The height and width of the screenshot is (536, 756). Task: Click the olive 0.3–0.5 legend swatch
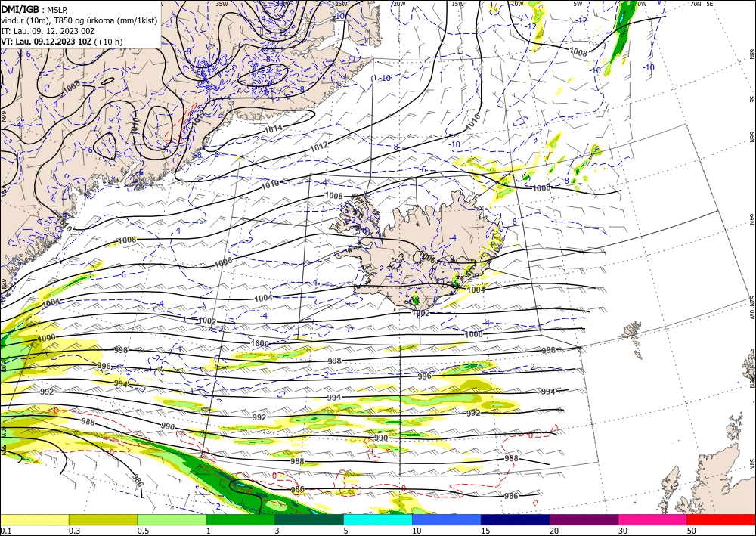point(103,519)
